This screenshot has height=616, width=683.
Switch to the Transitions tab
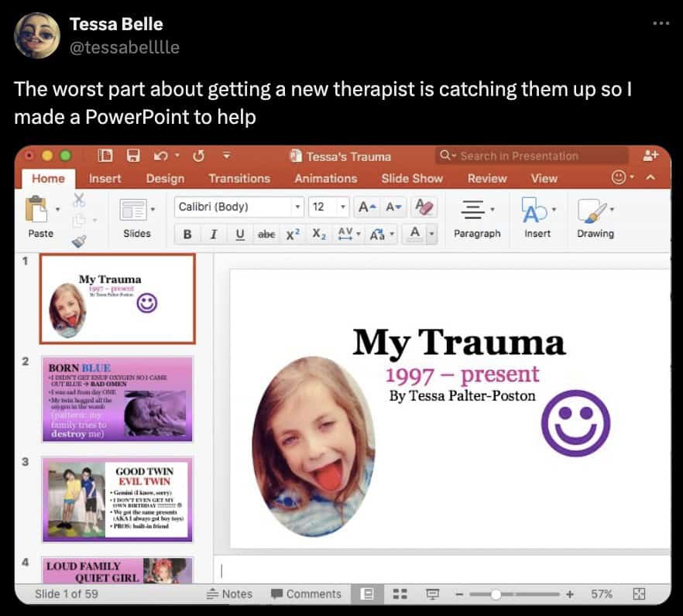click(239, 178)
